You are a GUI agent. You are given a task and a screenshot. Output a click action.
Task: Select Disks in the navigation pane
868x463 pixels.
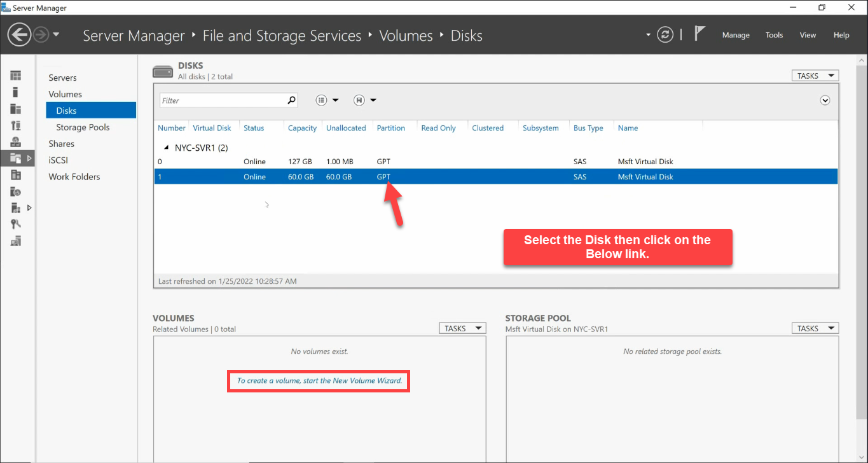tap(91, 111)
